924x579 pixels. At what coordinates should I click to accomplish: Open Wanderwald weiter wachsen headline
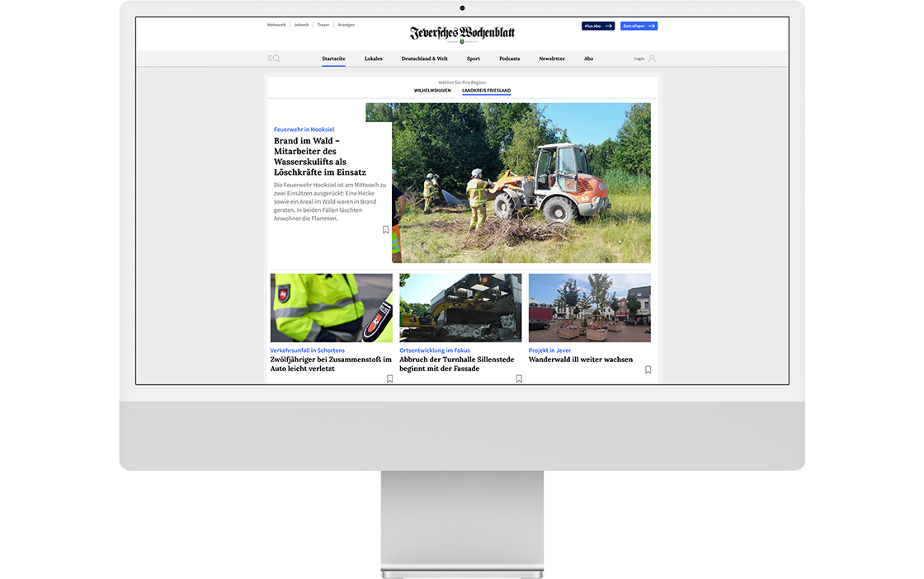pos(581,360)
